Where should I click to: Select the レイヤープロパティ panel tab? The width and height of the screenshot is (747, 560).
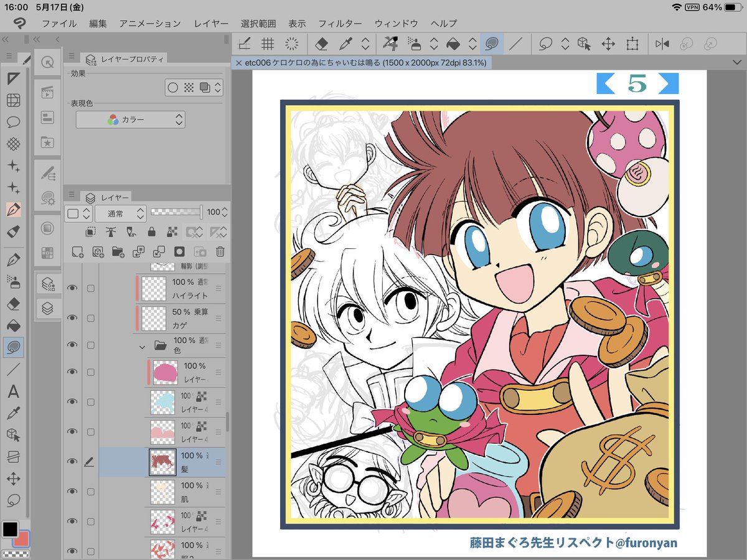tap(125, 59)
